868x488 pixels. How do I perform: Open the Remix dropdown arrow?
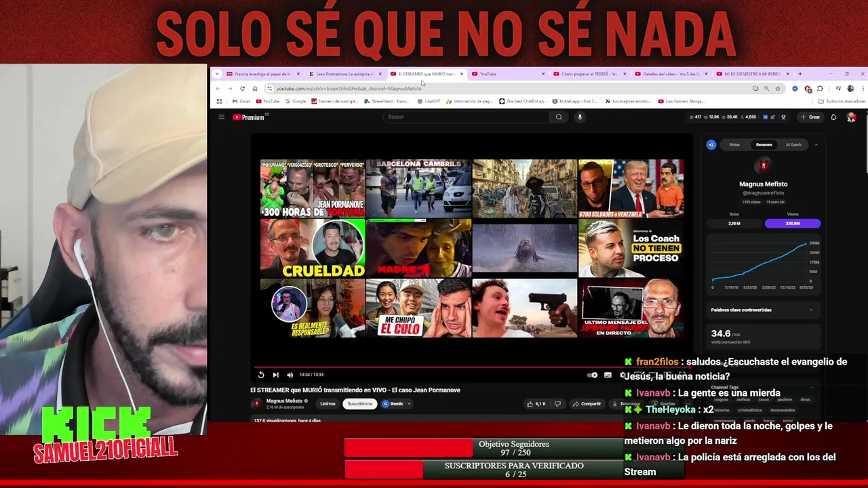coord(409,404)
